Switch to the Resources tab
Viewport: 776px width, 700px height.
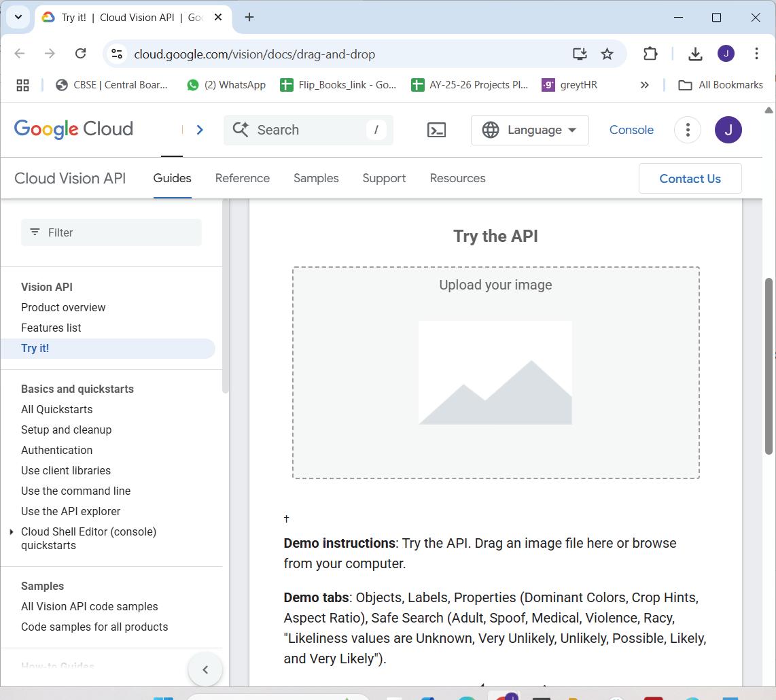[457, 178]
